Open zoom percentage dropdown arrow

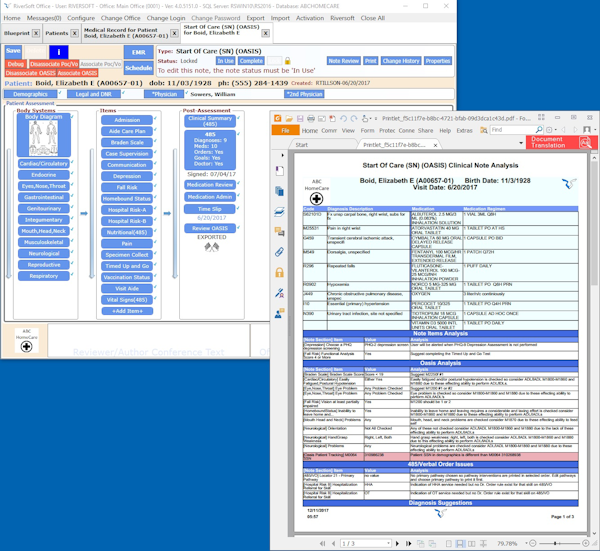(526, 543)
